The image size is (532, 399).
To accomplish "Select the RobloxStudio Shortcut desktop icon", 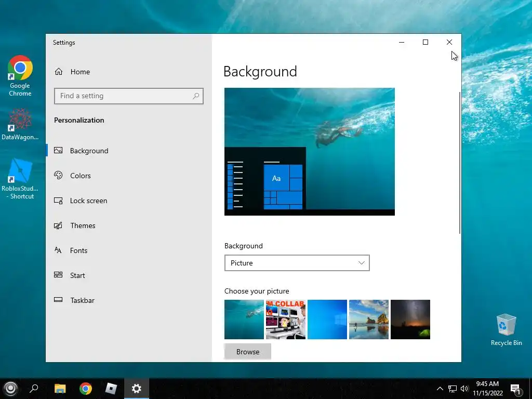I will pos(20,179).
